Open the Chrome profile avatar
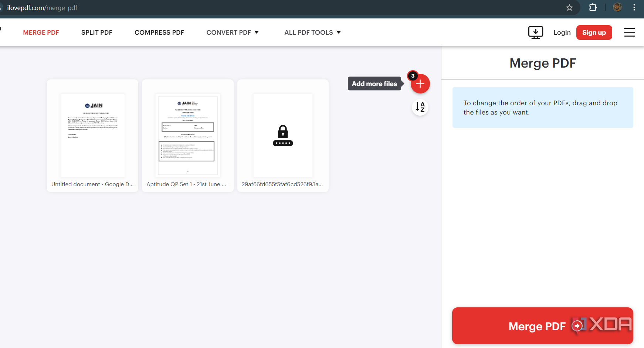The height and width of the screenshot is (348, 644). pos(617,7)
